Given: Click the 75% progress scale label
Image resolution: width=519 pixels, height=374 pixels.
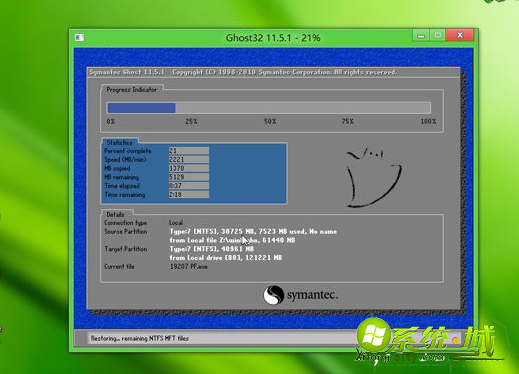Looking at the screenshot, I should pyautogui.click(x=347, y=121).
